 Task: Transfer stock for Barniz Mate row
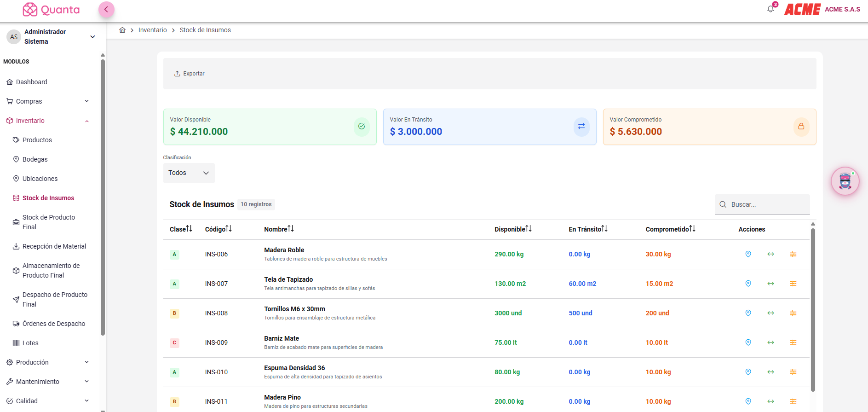(770, 342)
